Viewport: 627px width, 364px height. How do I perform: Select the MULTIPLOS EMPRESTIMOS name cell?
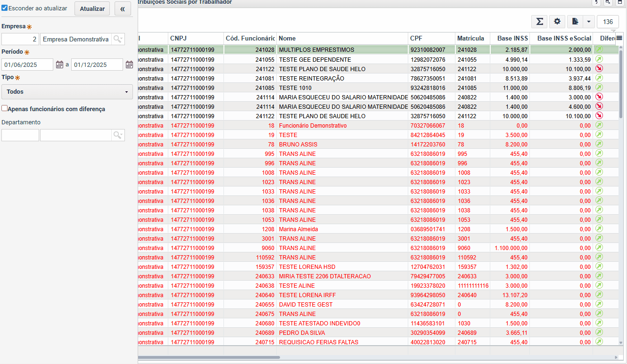[x=342, y=49]
